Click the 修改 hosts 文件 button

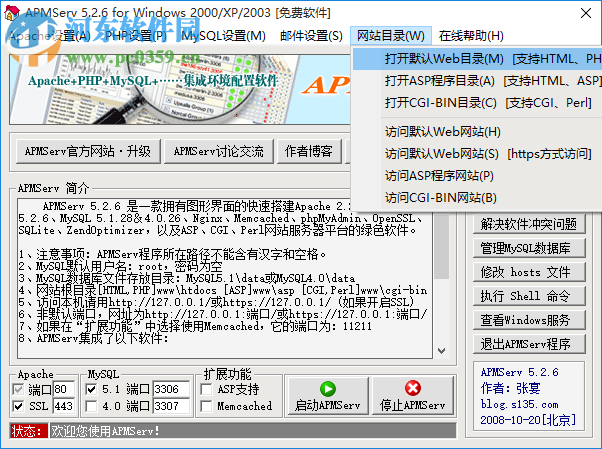tap(529, 272)
